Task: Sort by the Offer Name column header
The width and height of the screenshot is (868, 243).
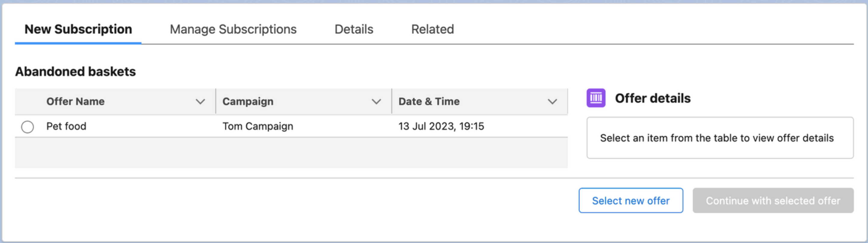Action: pos(76,101)
